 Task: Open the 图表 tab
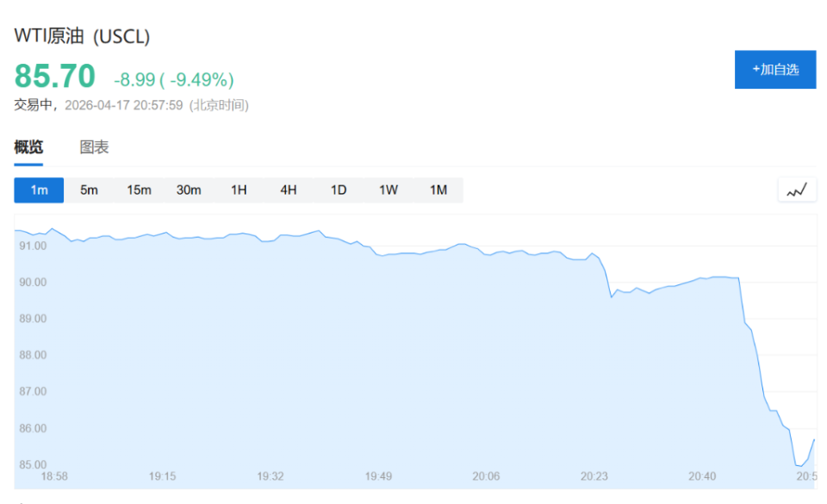click(95, 147)
